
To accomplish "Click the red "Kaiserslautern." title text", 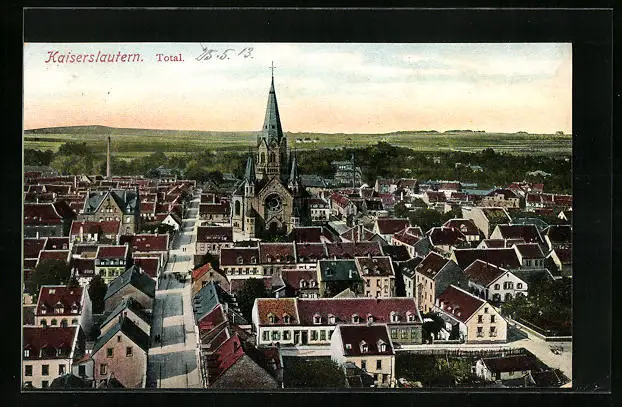I will [x=93, y=57].
